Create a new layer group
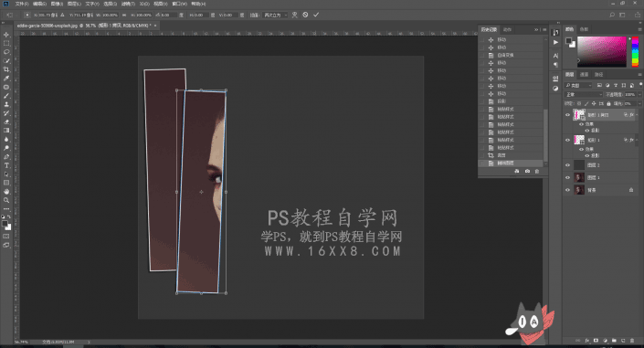 [614, 341]
